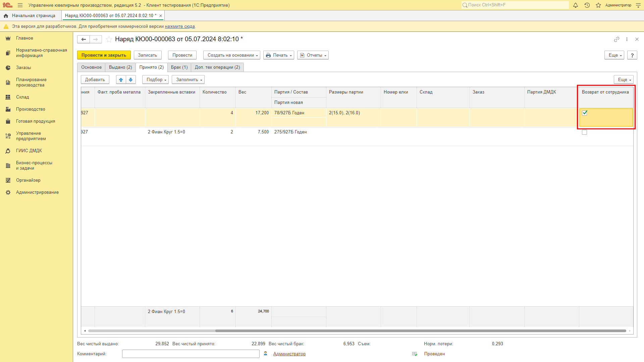Uncheck Возврат от сотрудника in the first row
The image size is (644, 362).
[x=585, y=113]
